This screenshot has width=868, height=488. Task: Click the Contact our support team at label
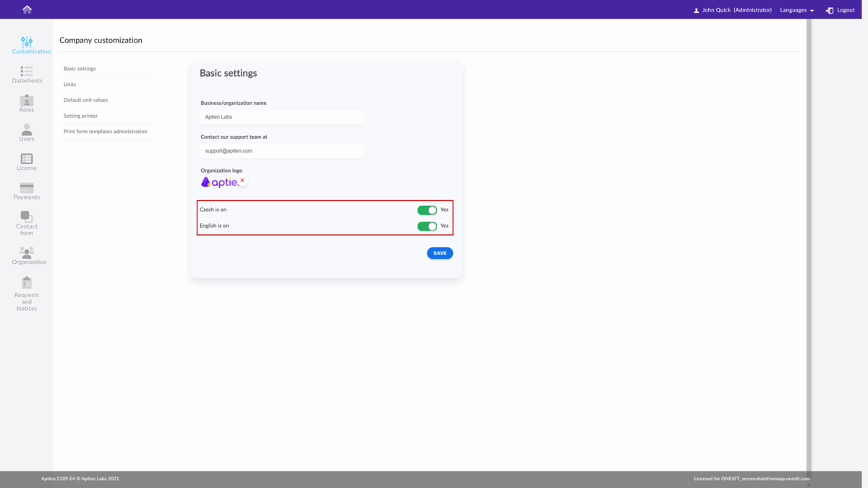[x=234, y=137]
